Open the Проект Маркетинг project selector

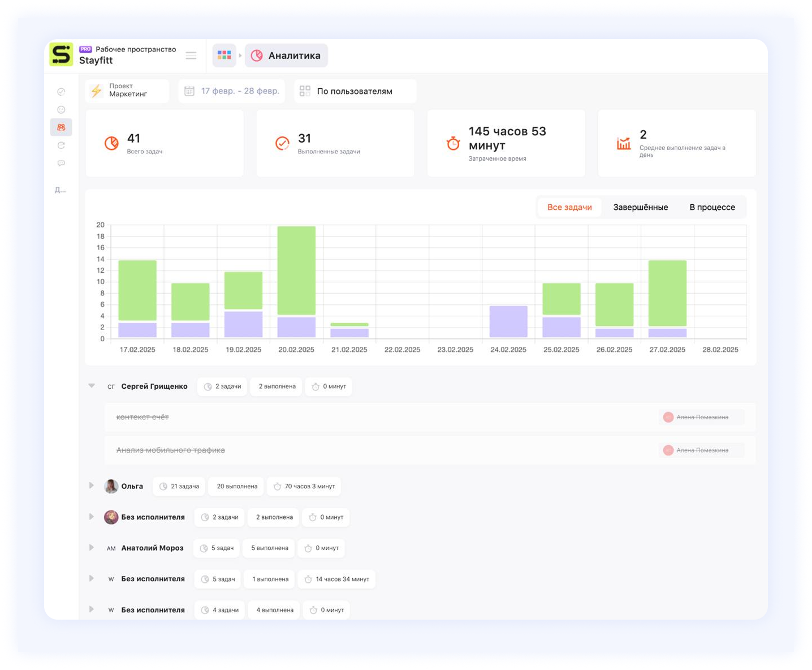[127, 91]
